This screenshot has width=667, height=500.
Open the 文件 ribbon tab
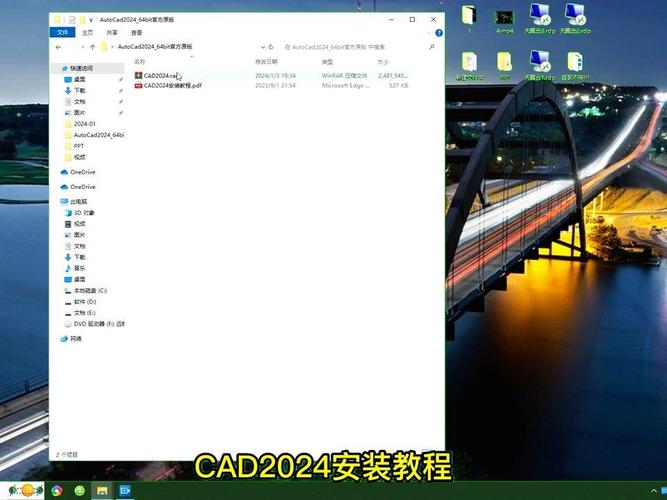pyautogui.click(x=63, y=32)
